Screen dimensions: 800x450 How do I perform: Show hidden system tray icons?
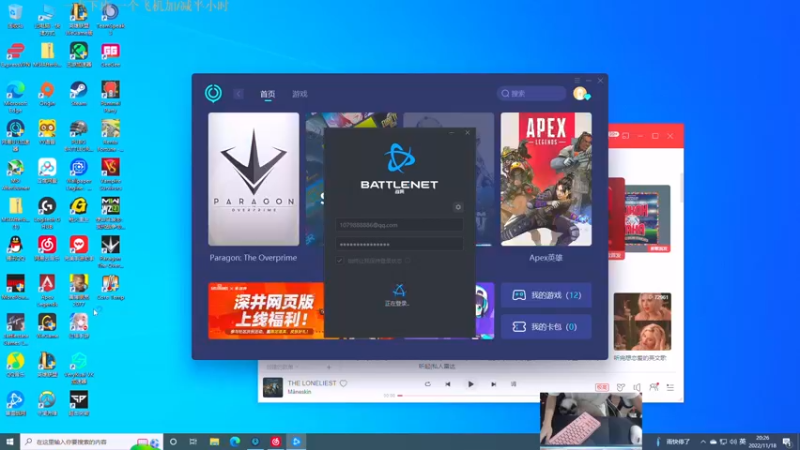[703, 441]
